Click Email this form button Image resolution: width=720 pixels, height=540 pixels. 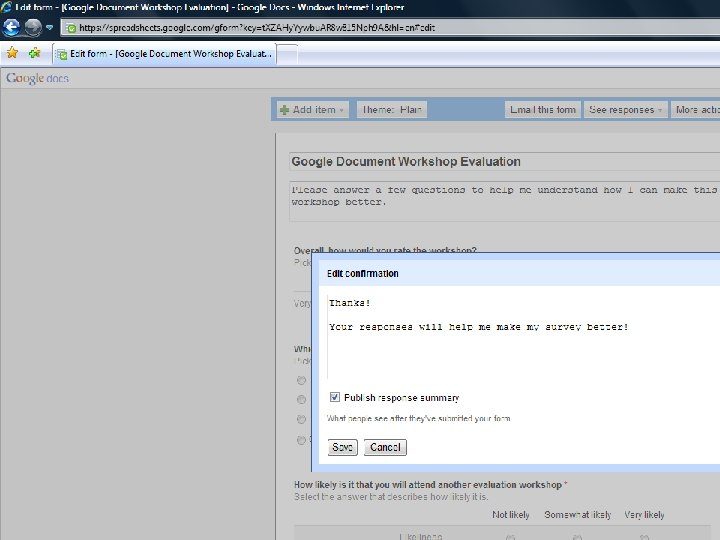[543, 110]
